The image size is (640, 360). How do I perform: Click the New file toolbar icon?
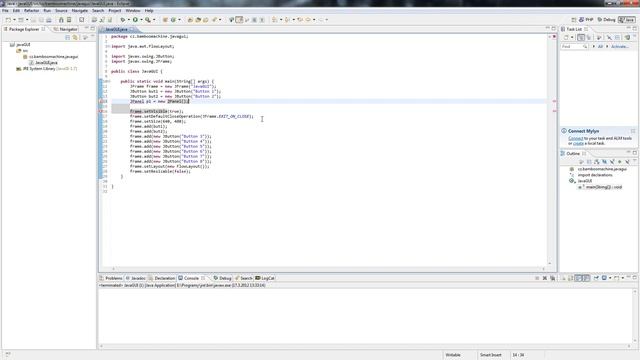(x=8, y=20)
